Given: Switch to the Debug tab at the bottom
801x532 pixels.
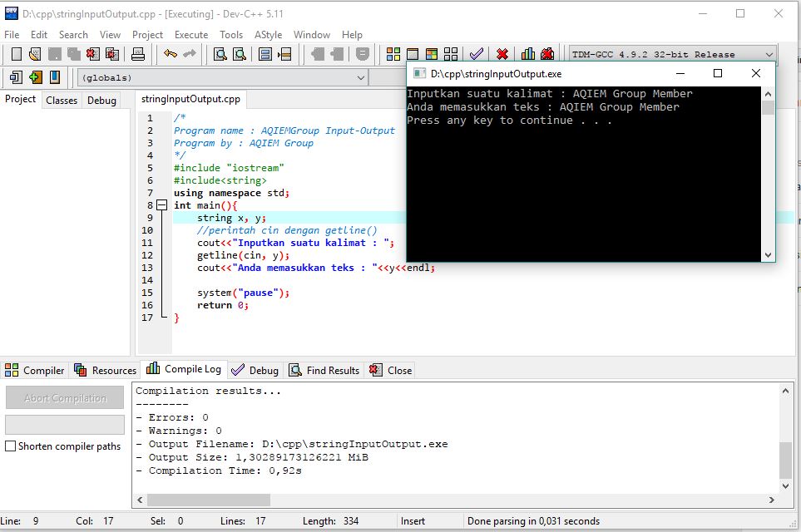Looking at the screenshot, I should [x=255, y=370].
